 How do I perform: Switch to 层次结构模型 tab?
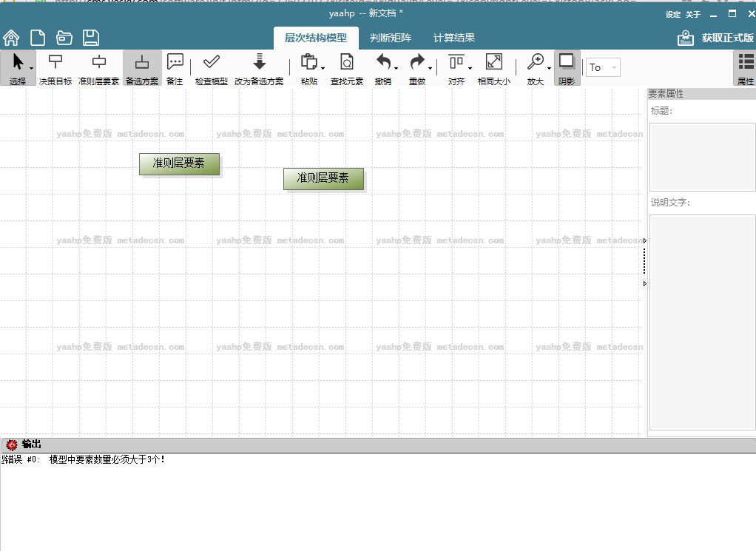[x=316, y=38]
